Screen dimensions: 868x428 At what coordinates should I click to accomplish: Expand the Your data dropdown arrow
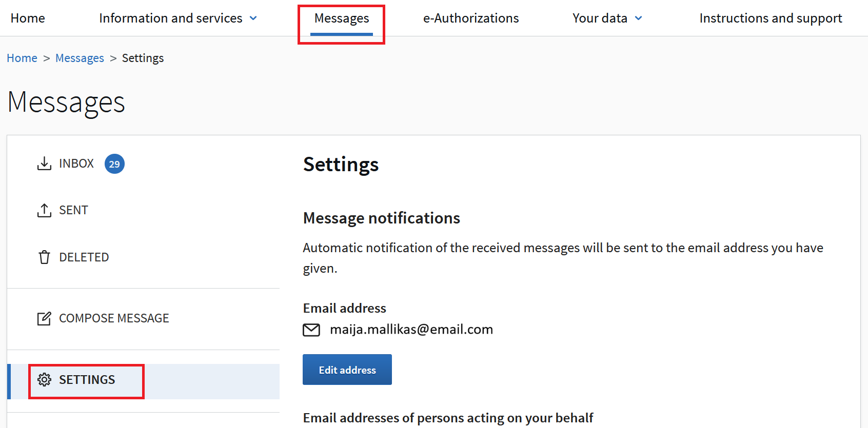[639, 18]
